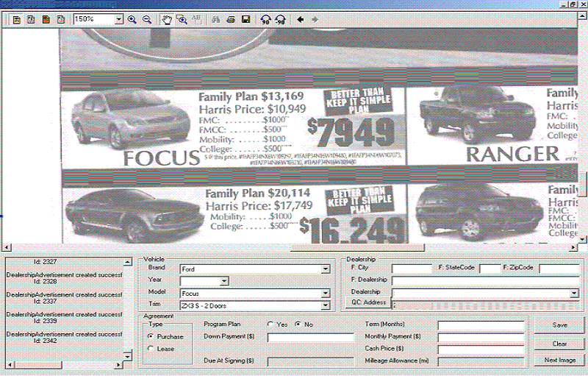Click the first yellow page-view icon in toolbar
Image resolution: width=588 pixels, height=376 pixels.
pyautogui.click(x=16, y=20)
